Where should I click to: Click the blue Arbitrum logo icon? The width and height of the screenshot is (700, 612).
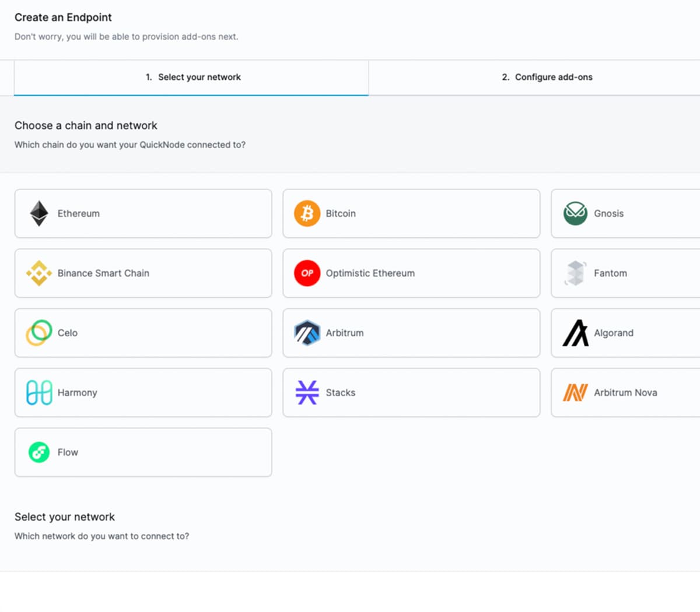307,333
